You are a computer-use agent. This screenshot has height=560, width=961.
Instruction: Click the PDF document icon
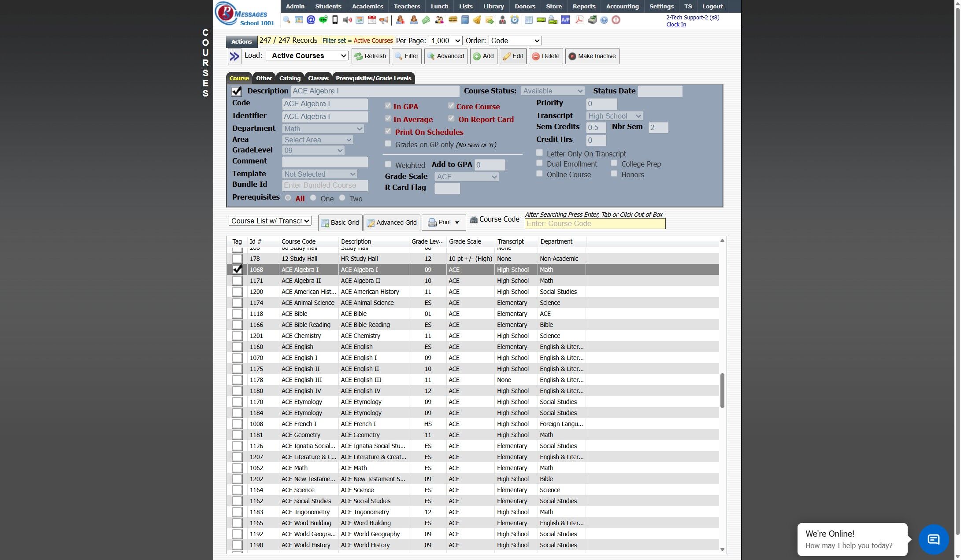[x=580, y=20]
